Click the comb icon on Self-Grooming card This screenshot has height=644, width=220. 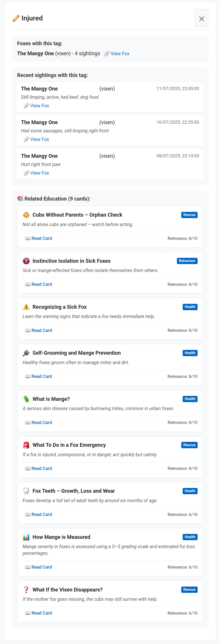pos(26,353)
